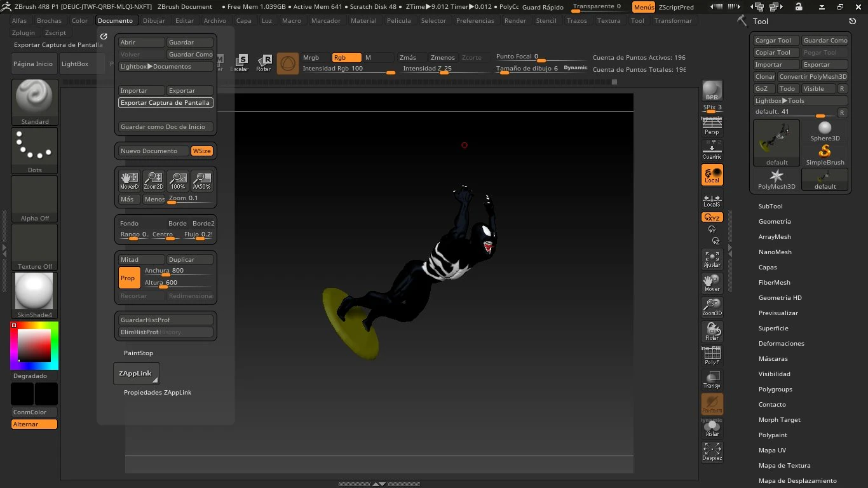Select the Sphere3D tool
This screenshot has width=868, height=488.
coord(825,132)
